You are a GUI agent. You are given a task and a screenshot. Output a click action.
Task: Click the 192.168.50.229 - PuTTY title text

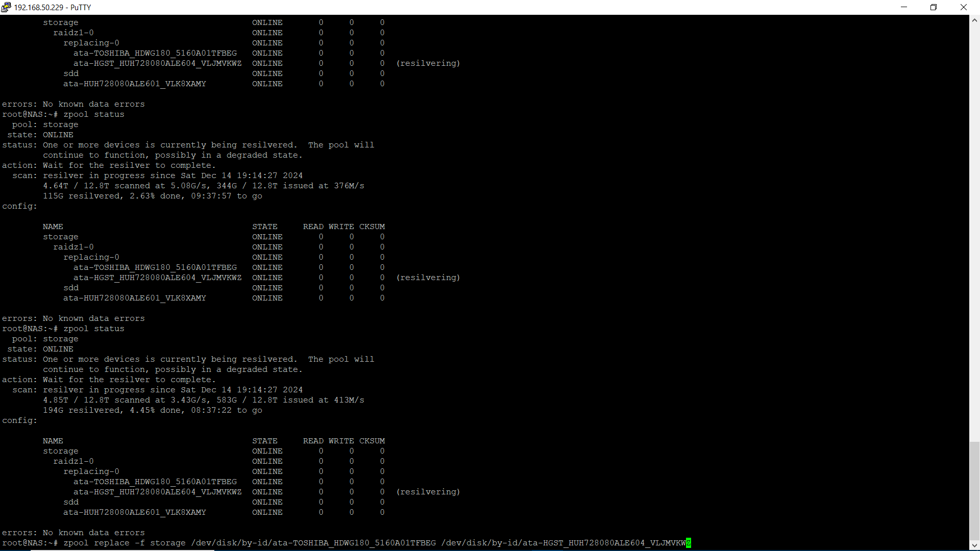pyautogui.click(x=53, y=7)
